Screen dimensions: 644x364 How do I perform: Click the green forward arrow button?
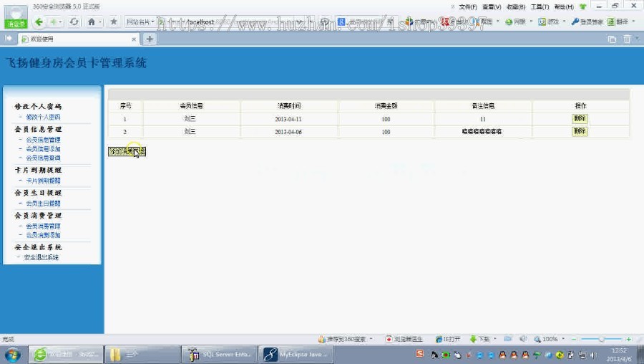pos(54,21)
